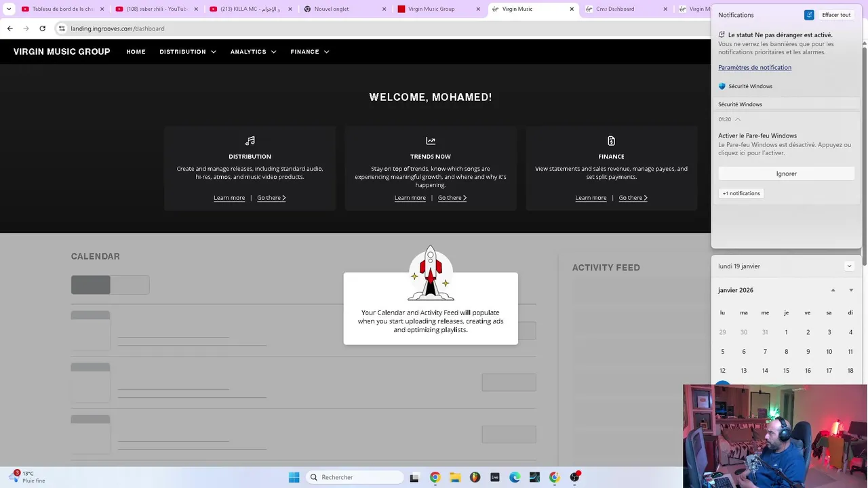Select January 11 in the calendar

(850, 352)
